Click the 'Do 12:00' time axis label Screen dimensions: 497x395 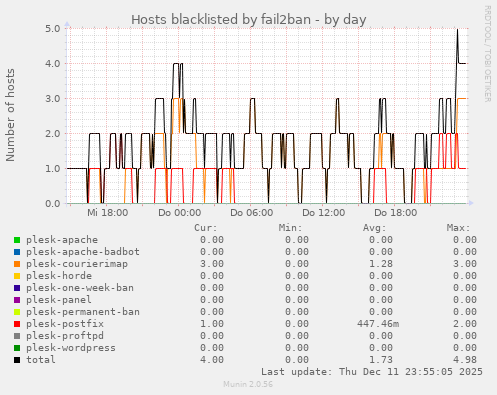click(324, 213)
